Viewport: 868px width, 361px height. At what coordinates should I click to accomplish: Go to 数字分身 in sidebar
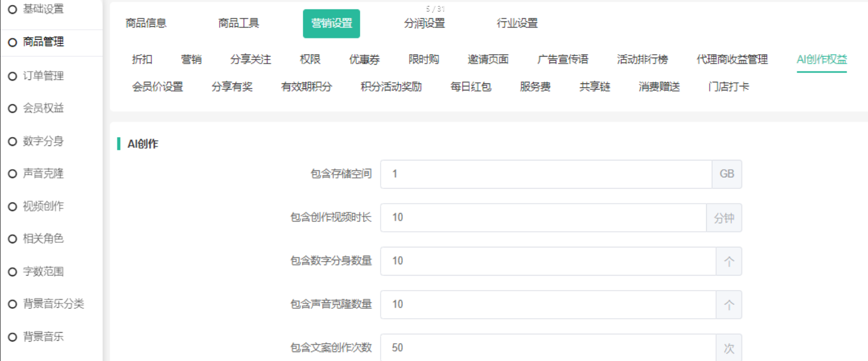43,141
